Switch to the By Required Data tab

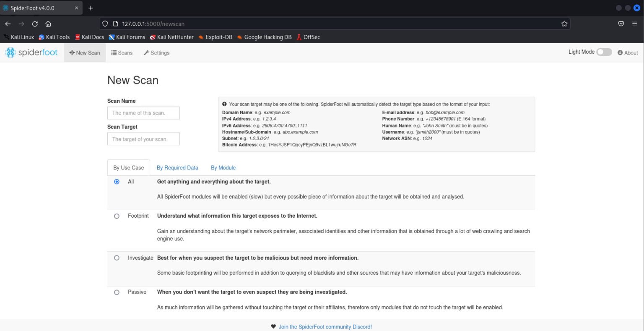177,167
